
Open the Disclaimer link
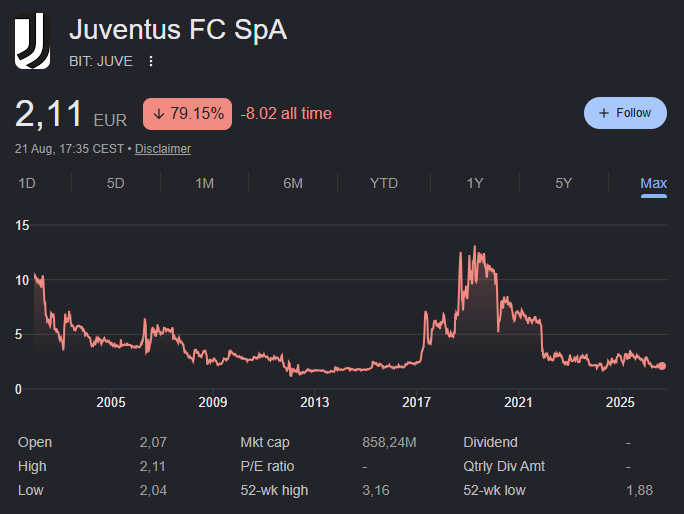tap(163, 149)
